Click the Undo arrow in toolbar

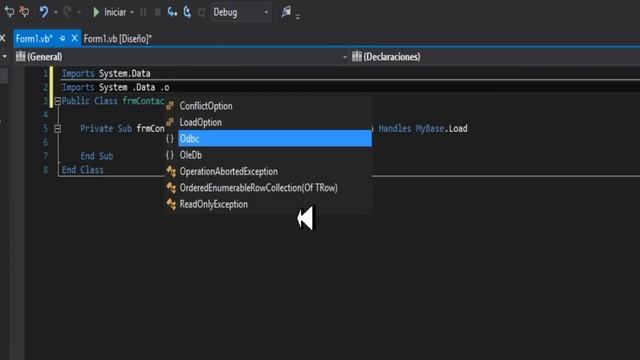[44, 12]
